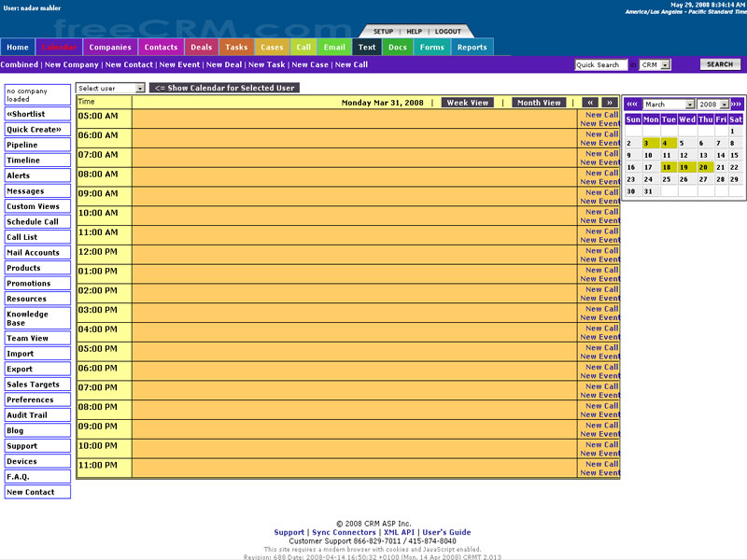Select the Calendar tab
The height and width of the screenshot is (560, 747).
click(59, 48)
